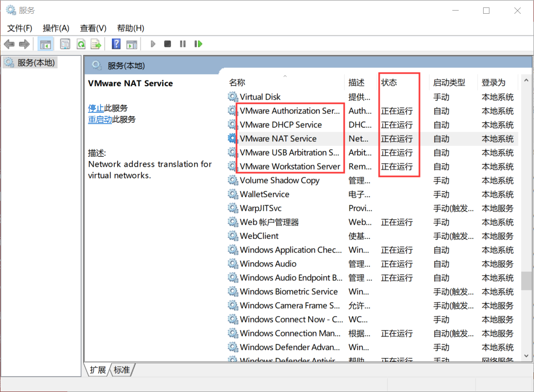Select VMware Workstation Server row

click(x=373, y=166)
